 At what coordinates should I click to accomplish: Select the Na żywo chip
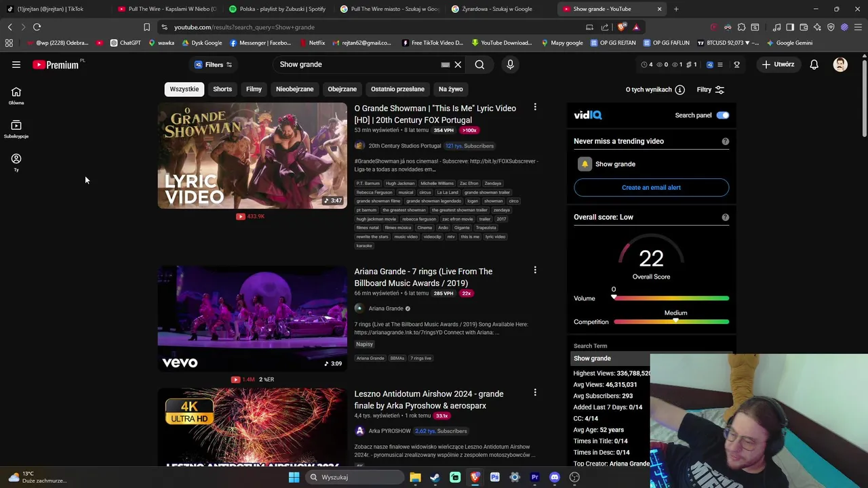[x=450, y=89]
